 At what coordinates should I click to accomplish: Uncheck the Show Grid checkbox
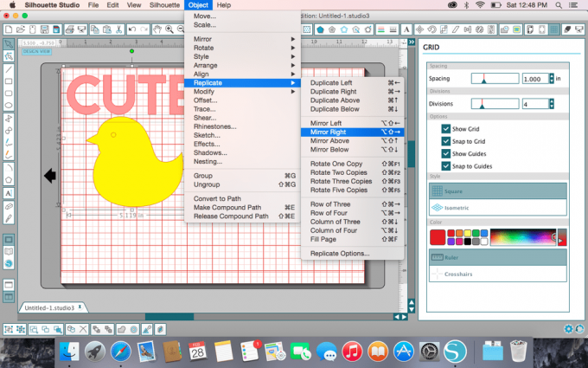(445, 129)
